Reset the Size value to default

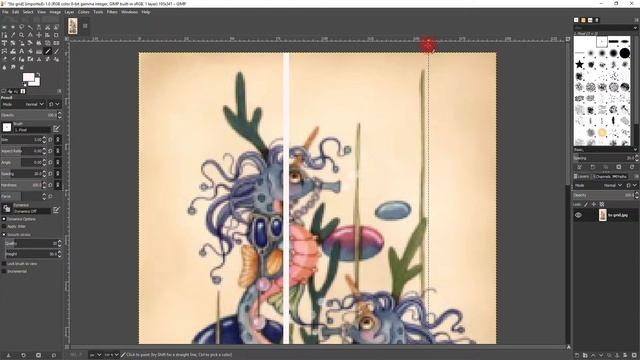coord(51,140)
